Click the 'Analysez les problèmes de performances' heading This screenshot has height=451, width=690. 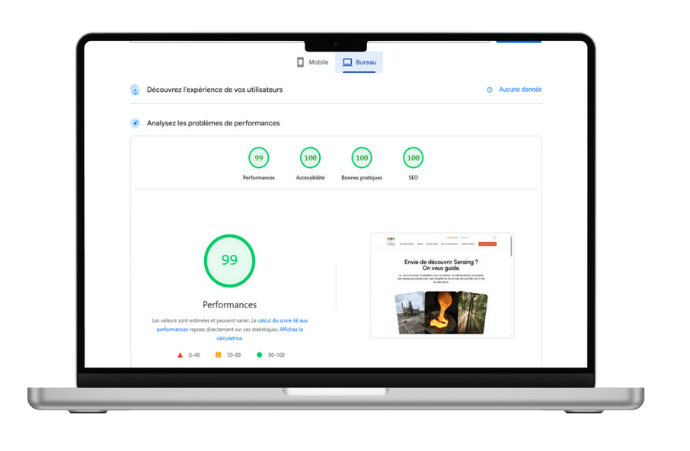213,123
